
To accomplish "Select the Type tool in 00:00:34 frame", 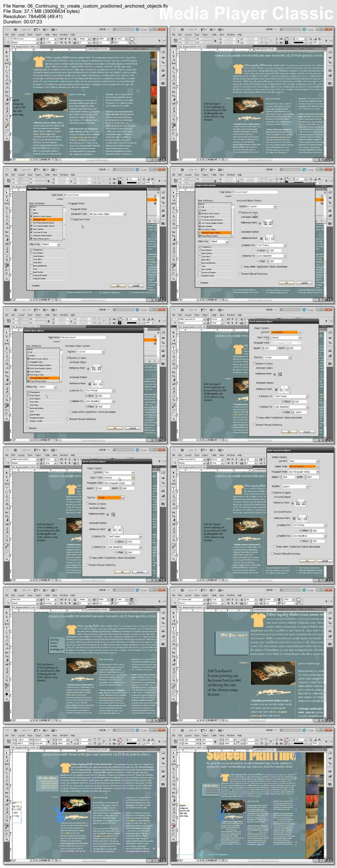I will point(7,68).
